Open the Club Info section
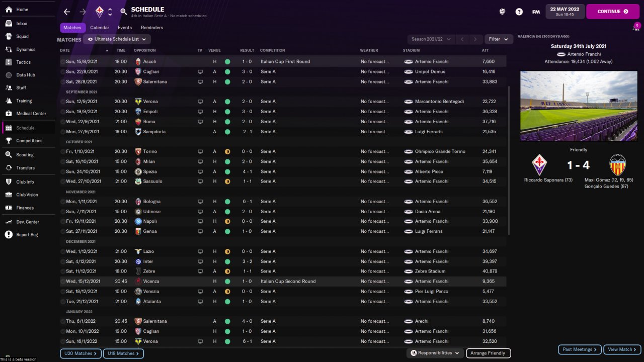The width and height of the screenshot is (644, 362). point(28,182)
